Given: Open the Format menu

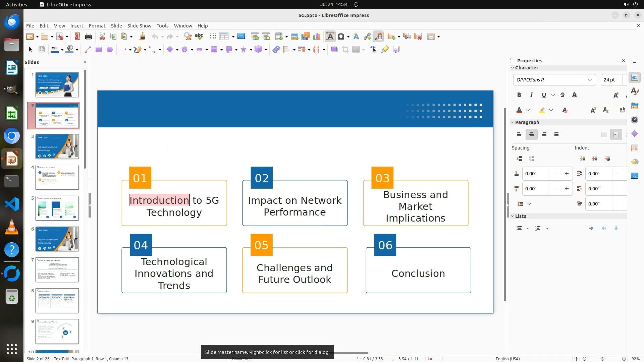Looking at the screenshot, I should (x=97, y=25).
